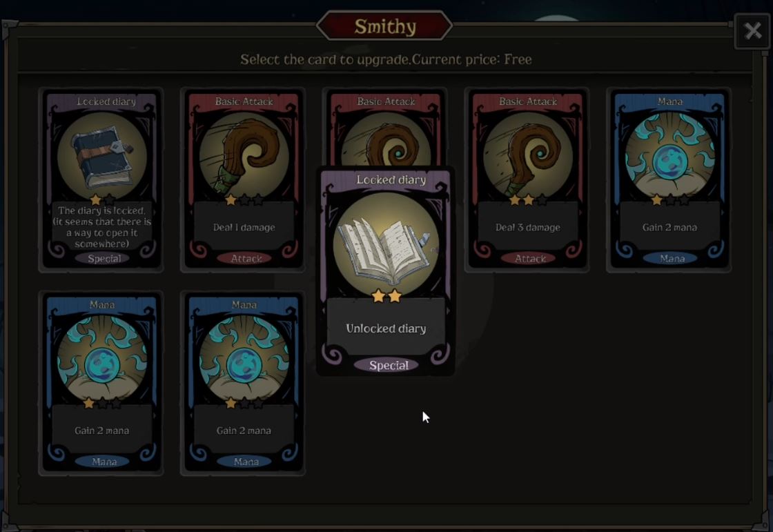Click the Special tag on the locked diary card
This screenshot has height=532, width=773.
point(104,258)
